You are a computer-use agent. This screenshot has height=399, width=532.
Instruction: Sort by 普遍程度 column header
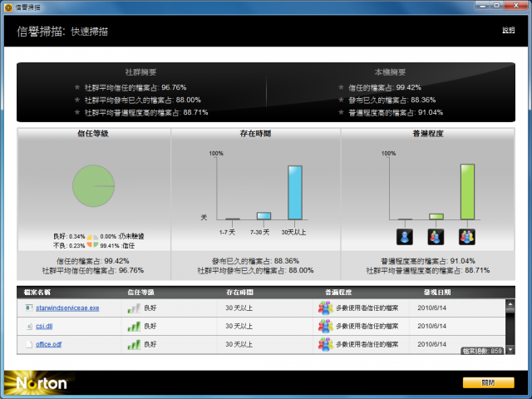338,292
